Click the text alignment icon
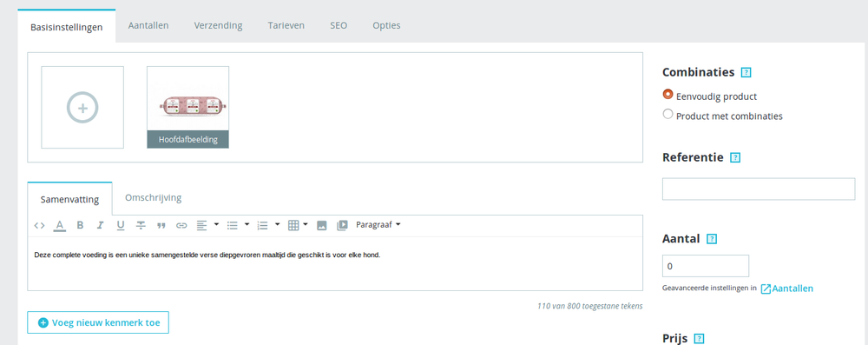The height and width of the screenshot is (345, 868). pos(202,225)
